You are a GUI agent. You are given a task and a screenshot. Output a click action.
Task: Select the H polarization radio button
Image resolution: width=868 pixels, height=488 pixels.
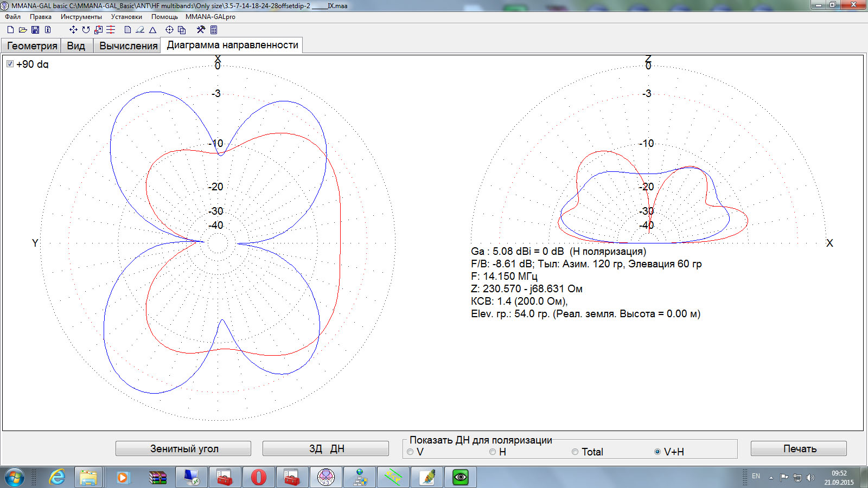(493, 452)
